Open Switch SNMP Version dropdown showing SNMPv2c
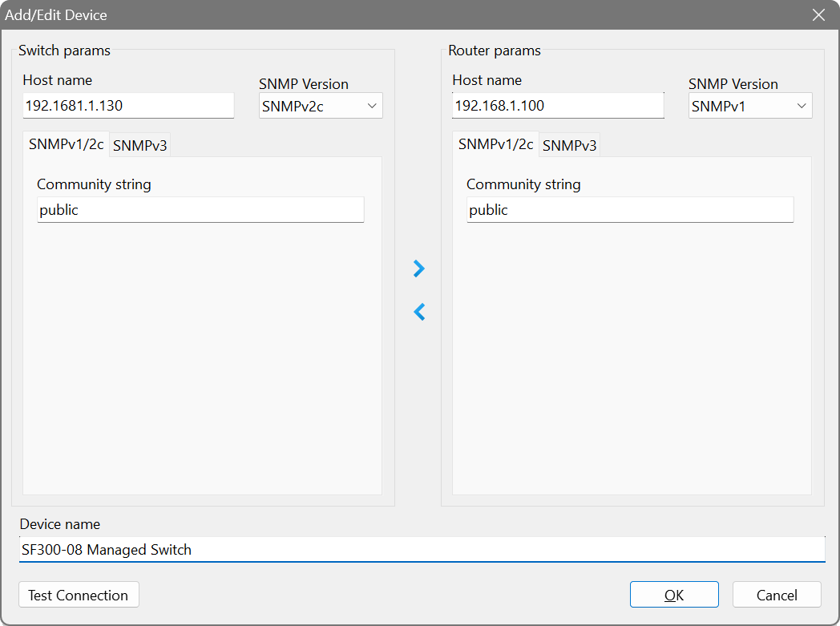 [x=321, y=106]
